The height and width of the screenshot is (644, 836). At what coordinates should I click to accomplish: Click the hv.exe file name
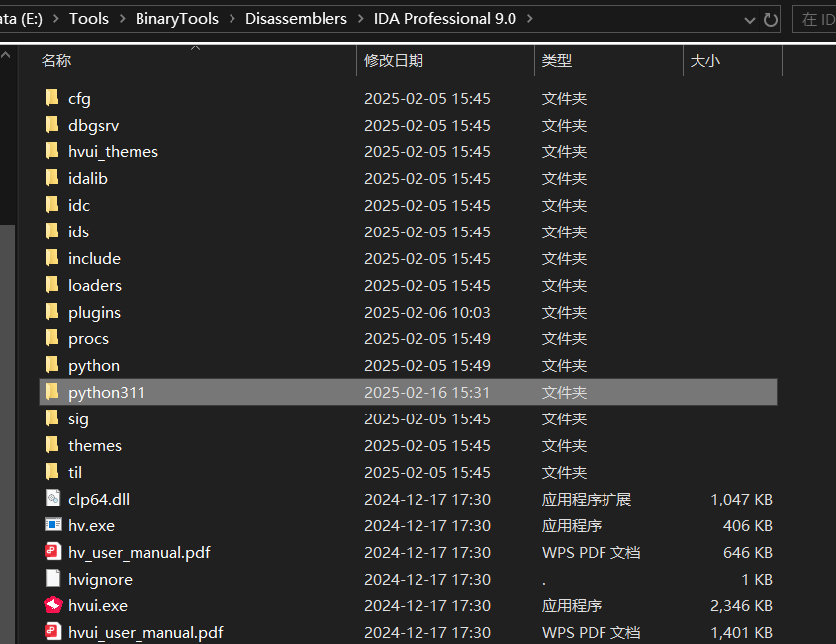coord(91,525)
